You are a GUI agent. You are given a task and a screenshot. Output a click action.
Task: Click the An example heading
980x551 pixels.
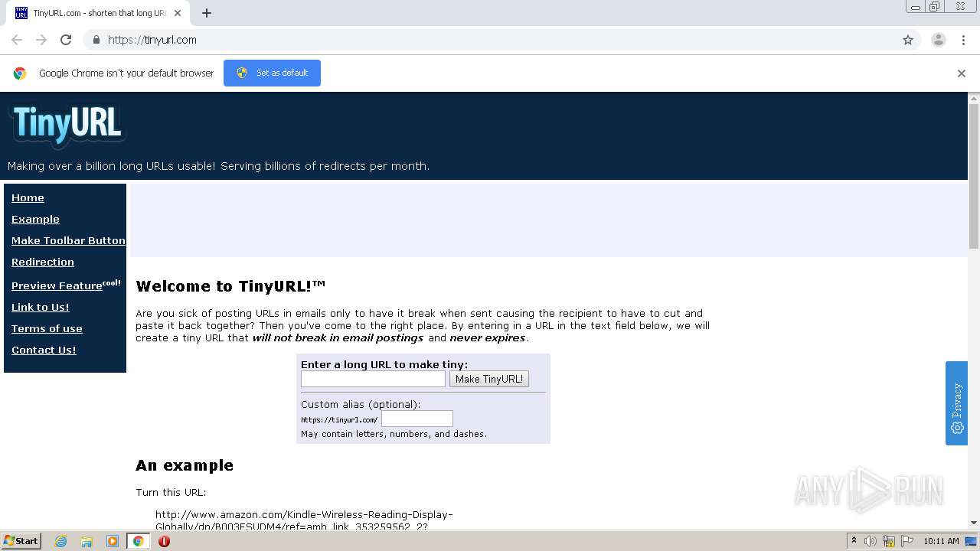coord(185,465)
